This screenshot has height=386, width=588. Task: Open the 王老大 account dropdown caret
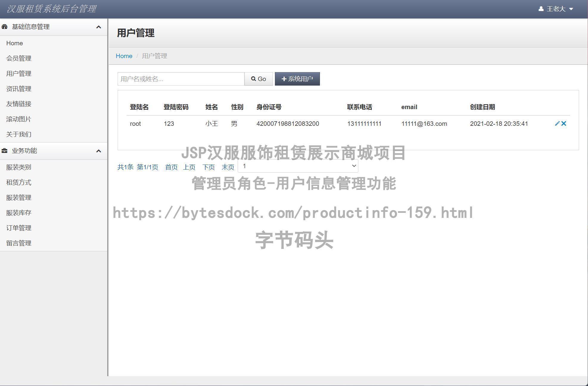(571, 9)
